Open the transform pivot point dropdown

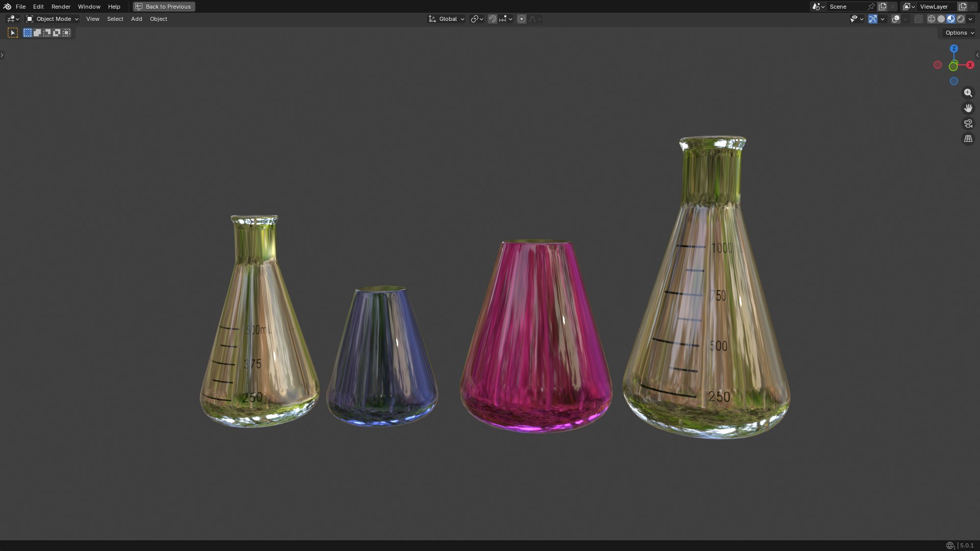pyautogui.click(x=477, y=19)
